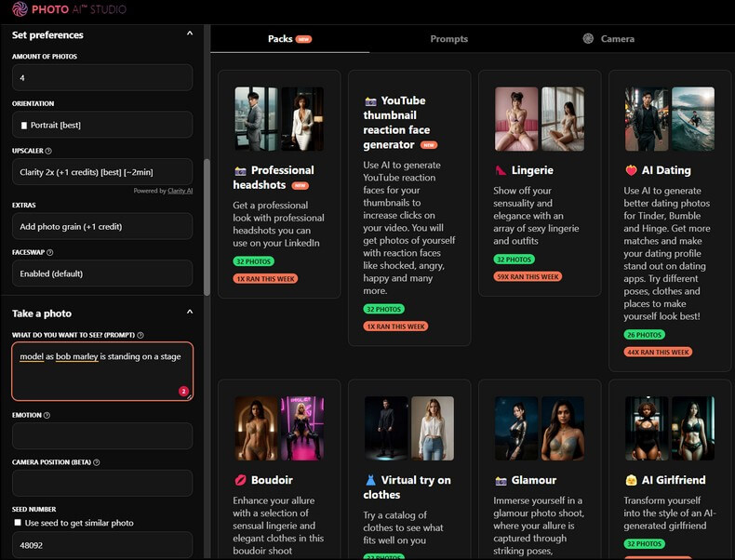
Task: Open the Extras photo grain dropdown
Action: (x=102, y=226)
